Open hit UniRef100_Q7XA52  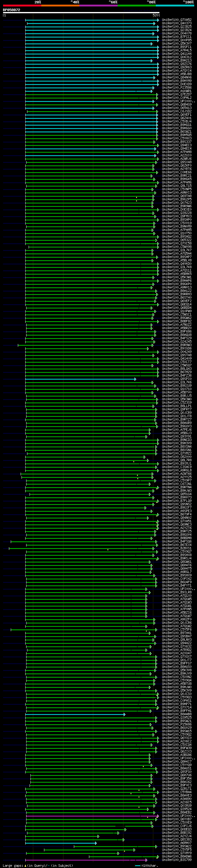(x=177, y=20)
